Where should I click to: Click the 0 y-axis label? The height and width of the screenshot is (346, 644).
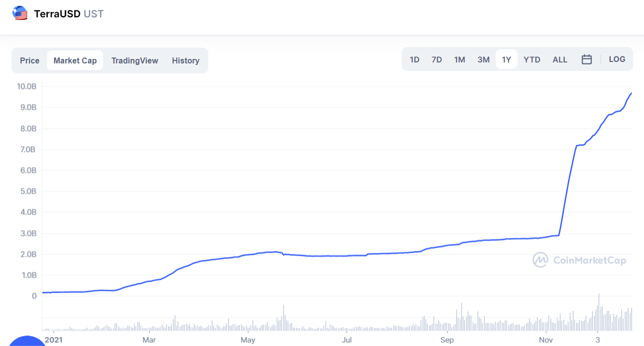pyautogui.click(x=34, y=296)
